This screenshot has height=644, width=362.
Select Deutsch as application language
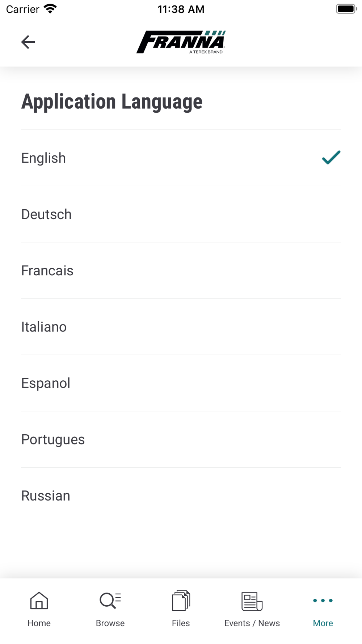pyautogui.click(x=46, y=214)
